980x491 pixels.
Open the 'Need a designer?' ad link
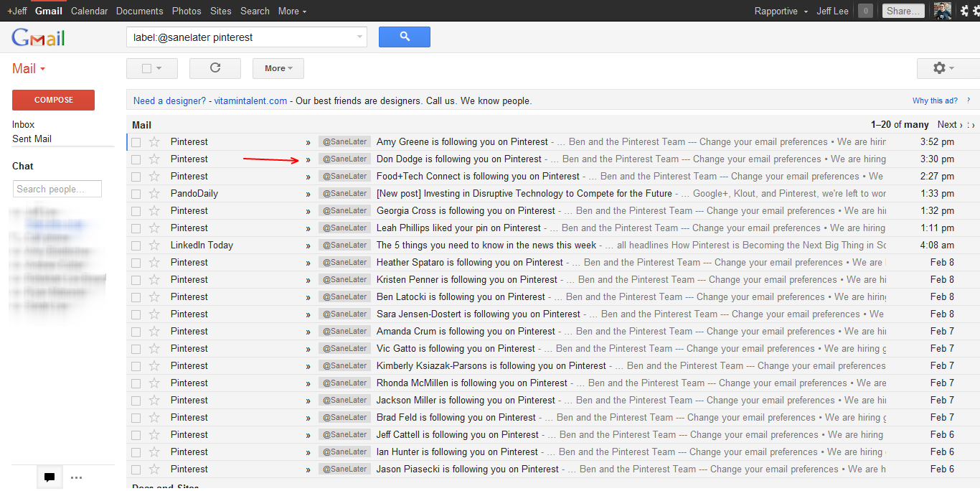(x=169, y=100)
